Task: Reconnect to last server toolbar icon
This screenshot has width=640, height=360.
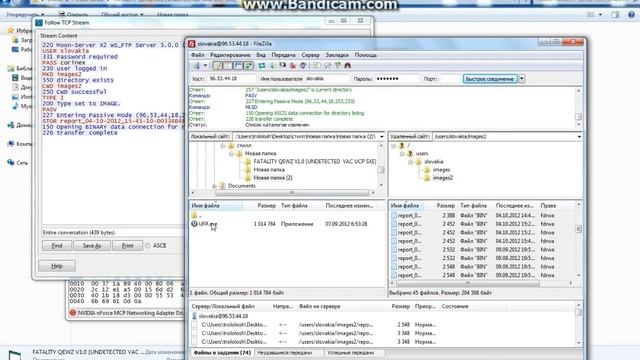Action: [x=303, y=66]
